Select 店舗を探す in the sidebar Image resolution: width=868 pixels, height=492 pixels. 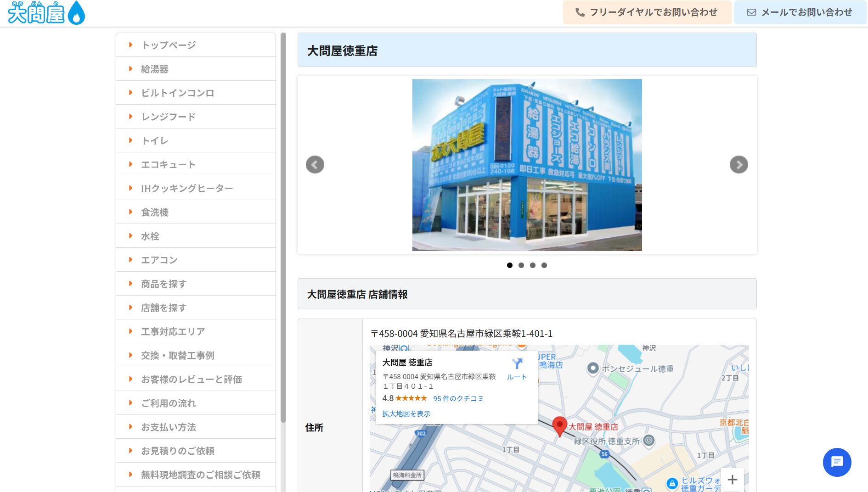[x=196, y=307]
